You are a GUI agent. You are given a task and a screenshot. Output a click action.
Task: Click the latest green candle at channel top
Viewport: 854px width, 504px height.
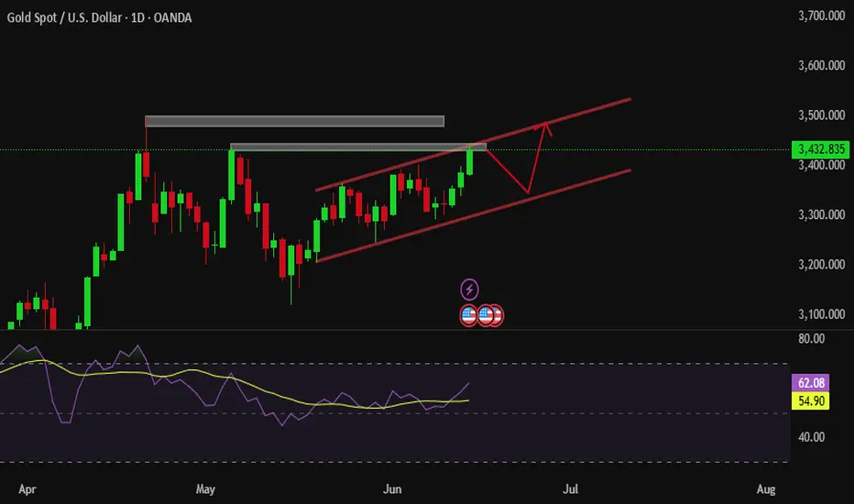[469, 160]
